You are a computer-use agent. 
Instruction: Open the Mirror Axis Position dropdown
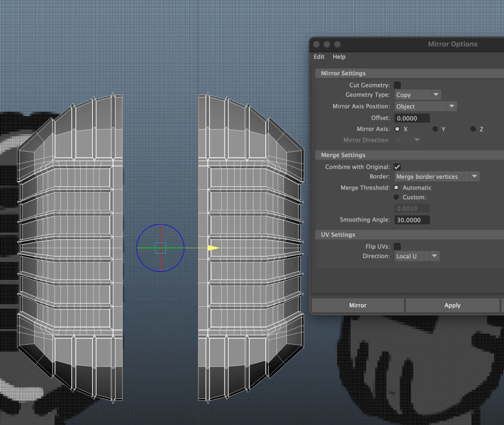425,106
